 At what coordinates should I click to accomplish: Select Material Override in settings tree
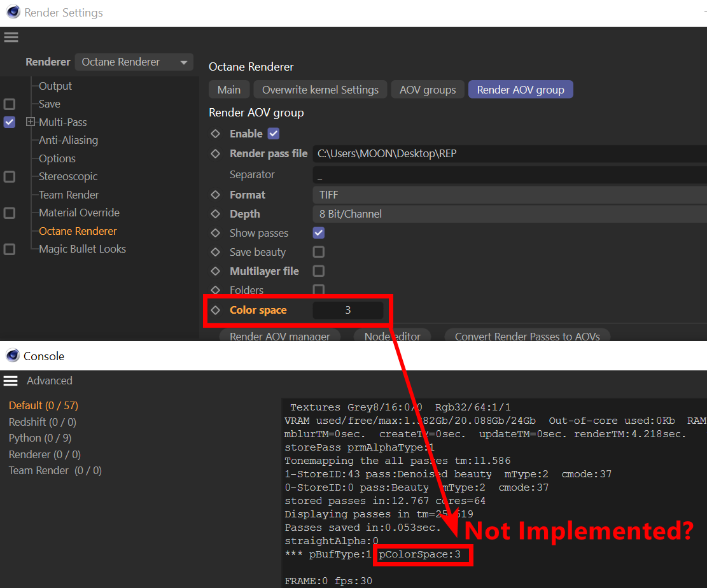[x=79, y=213]
